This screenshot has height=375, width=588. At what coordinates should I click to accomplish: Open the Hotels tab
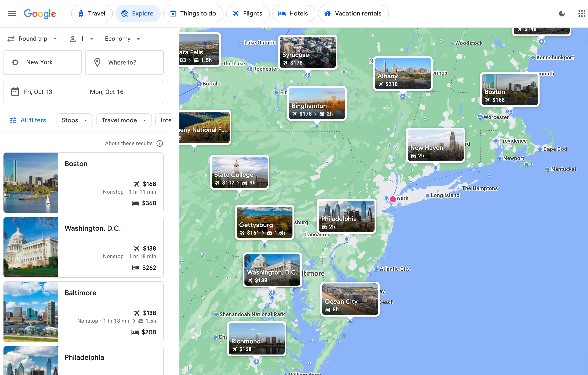click(x=294, y=14)
